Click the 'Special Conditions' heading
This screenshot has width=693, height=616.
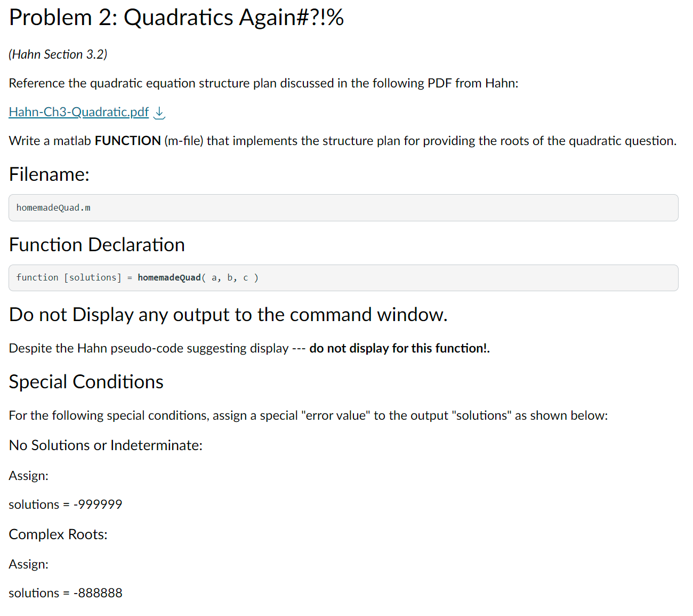tap(86, 382)
